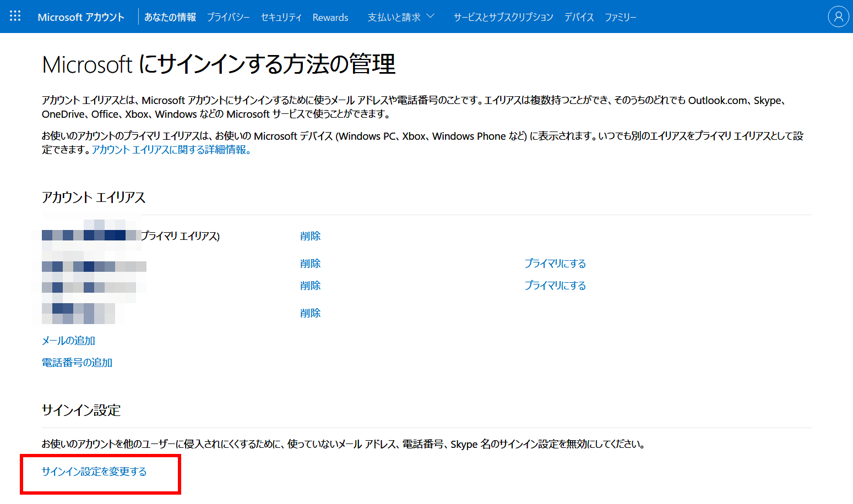Click 削除 on the third alias row
This screenshot has height=504, width=853.
tap(310, 286)
